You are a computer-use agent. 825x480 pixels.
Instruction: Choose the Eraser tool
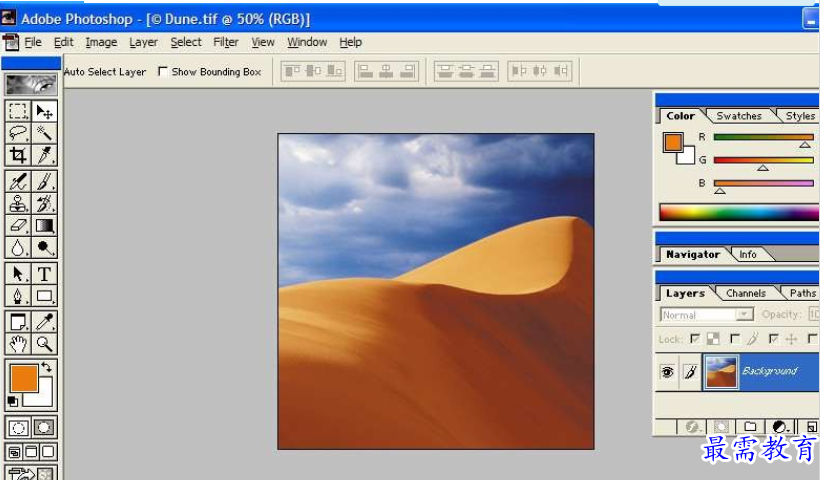click(18, 226)
